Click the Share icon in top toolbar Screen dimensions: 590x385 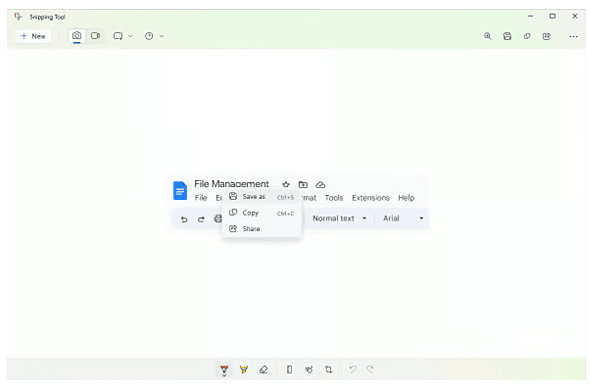(x=547, y=36)
